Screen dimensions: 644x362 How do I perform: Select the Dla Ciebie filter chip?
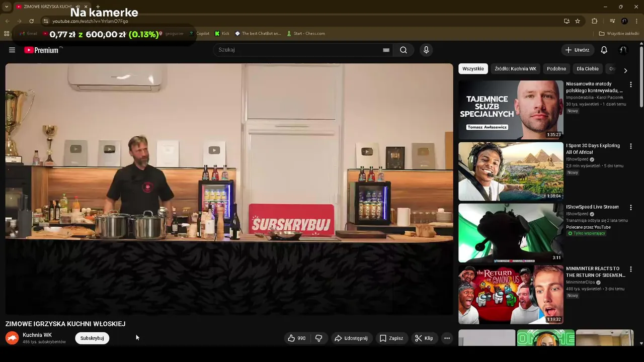click(588, 69)
